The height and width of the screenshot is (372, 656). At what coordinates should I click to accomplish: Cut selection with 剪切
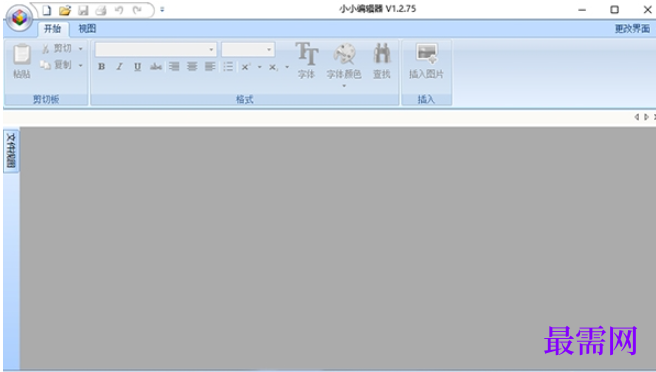click(56, 49)
